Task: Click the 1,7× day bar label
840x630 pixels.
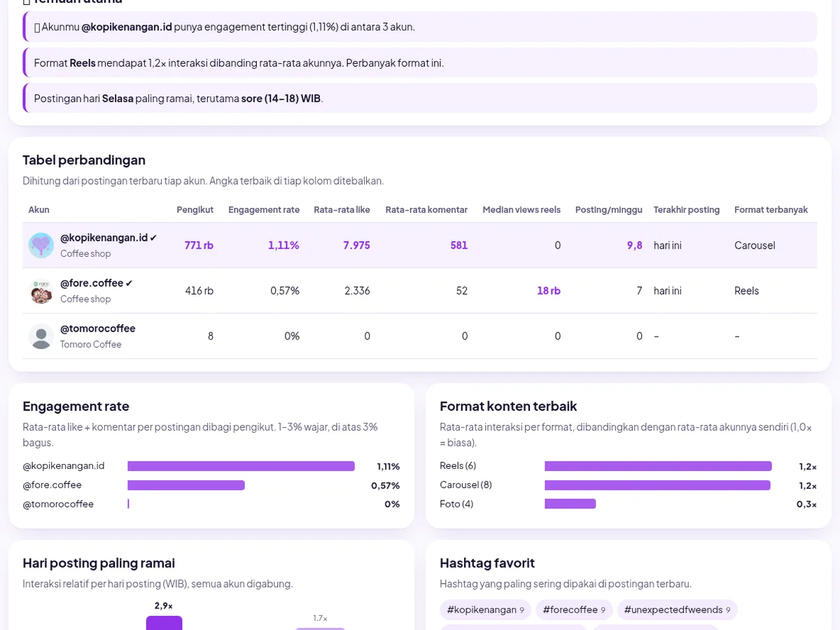Action: coord(321,618)
